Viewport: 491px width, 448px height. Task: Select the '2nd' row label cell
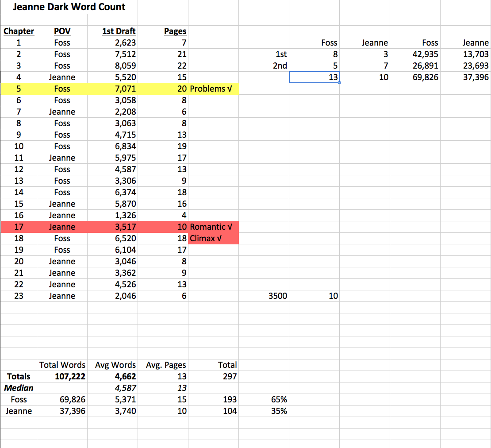280,66
